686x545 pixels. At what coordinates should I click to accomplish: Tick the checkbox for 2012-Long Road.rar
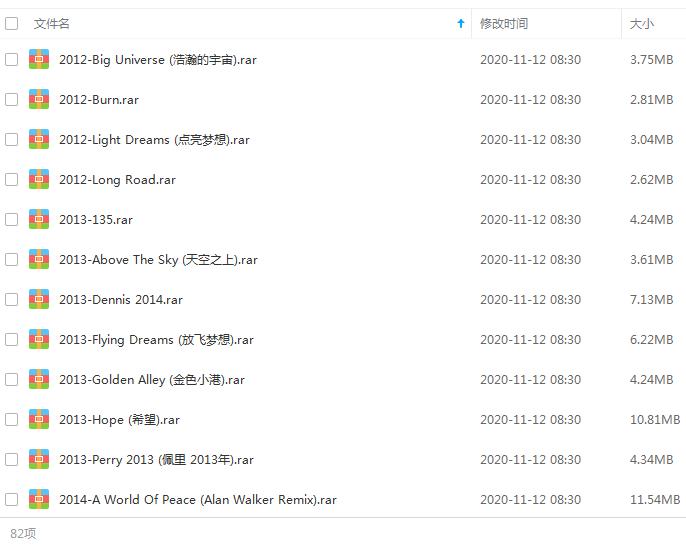(11, 179)
